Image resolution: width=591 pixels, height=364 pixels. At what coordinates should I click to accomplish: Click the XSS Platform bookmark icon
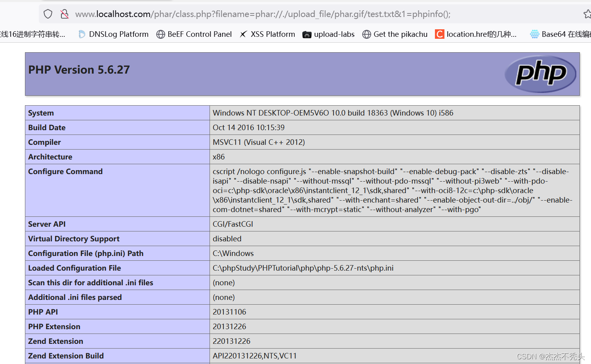(244, 34)
